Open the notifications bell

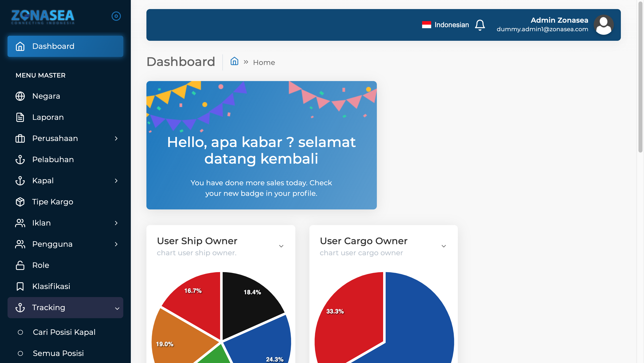point(480,25)
